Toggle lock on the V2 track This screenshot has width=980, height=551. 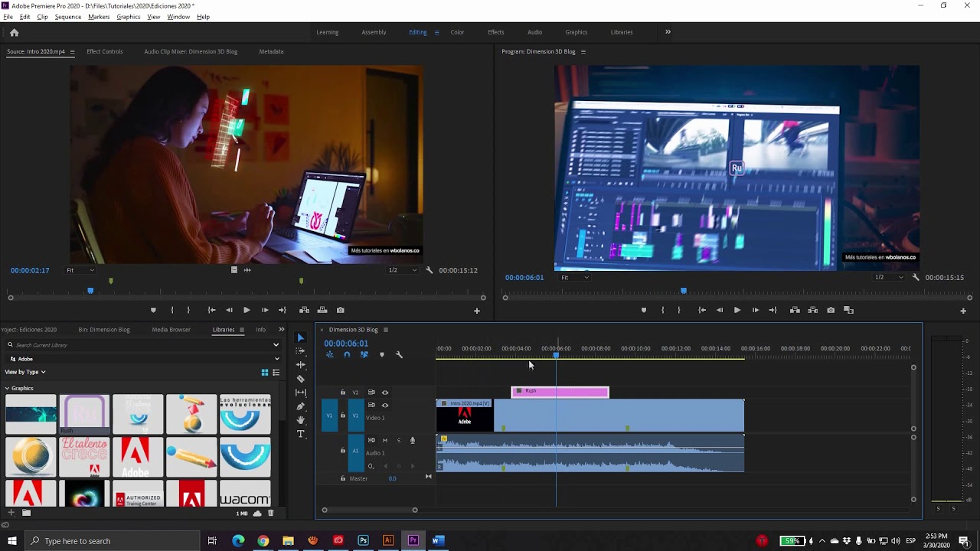[343, 393]
